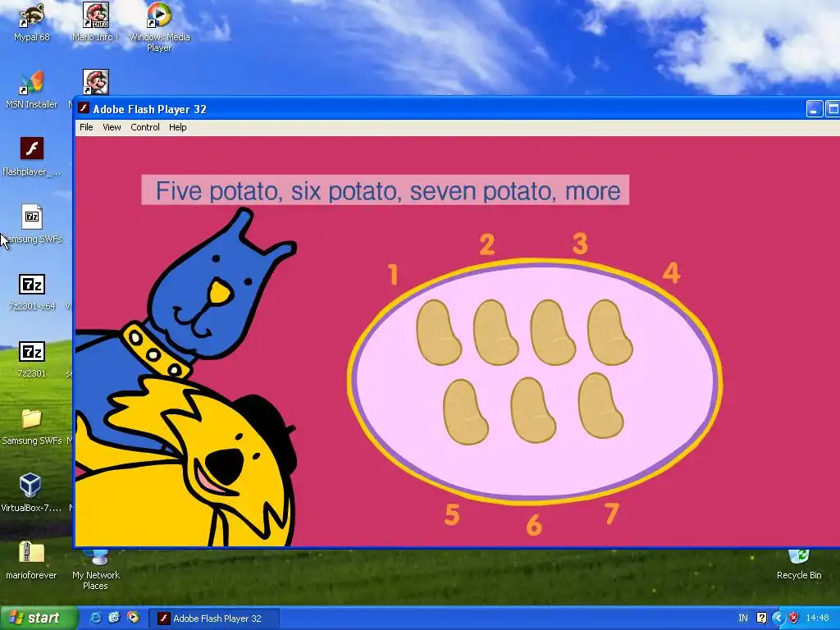840x630 pixels.
Task: Open the File menu
Action: click(86, 127)
